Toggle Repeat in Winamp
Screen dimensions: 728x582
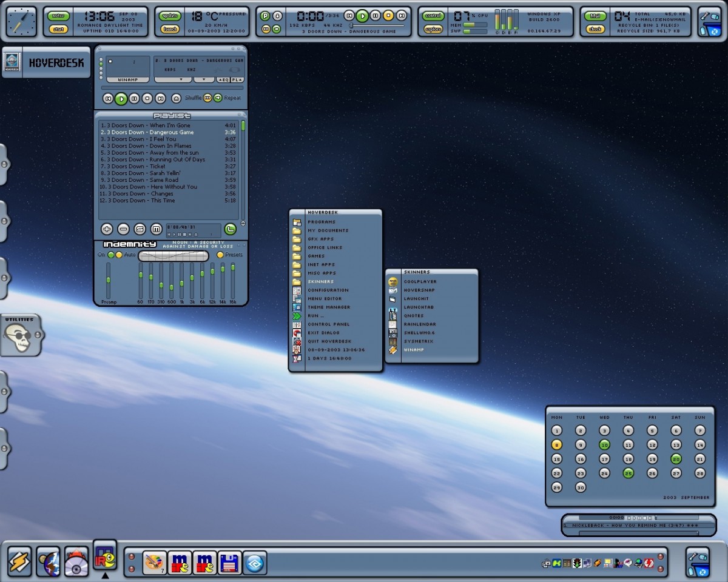pyautogui.click(x=218, y=98)
